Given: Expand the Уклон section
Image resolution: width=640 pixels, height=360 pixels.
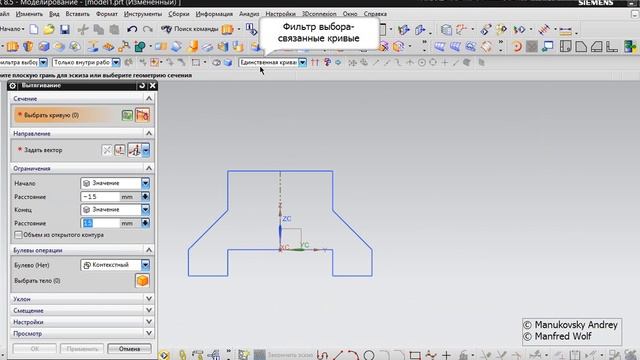Looking at the screenshot, I should pyautogui.click(x=149, y=299).
